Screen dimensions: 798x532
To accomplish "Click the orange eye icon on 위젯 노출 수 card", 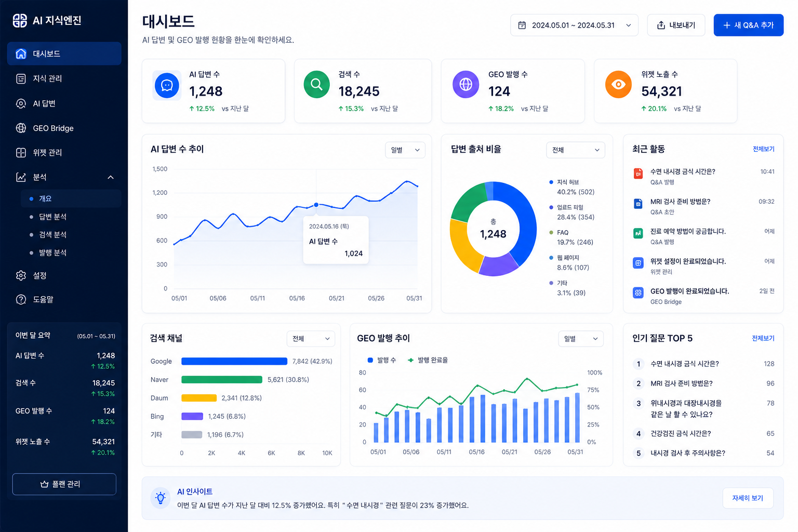I will (x=618, y=84).
